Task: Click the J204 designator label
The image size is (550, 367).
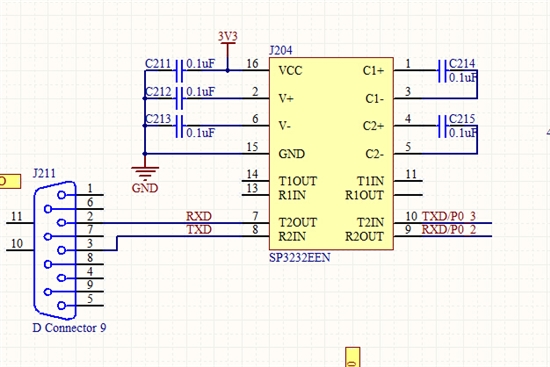Action: click(281, 51)
